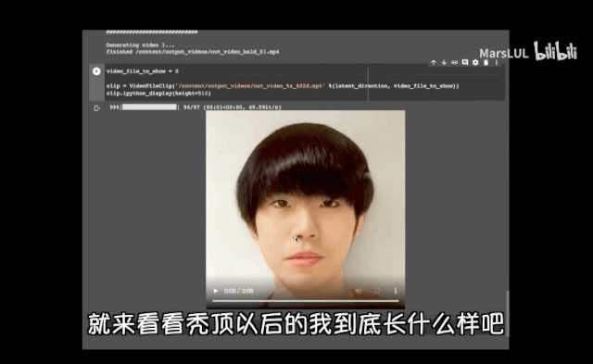Move the cell down with the arrow icon
Viewport: 593px width, 364px height.
[444, 62]
